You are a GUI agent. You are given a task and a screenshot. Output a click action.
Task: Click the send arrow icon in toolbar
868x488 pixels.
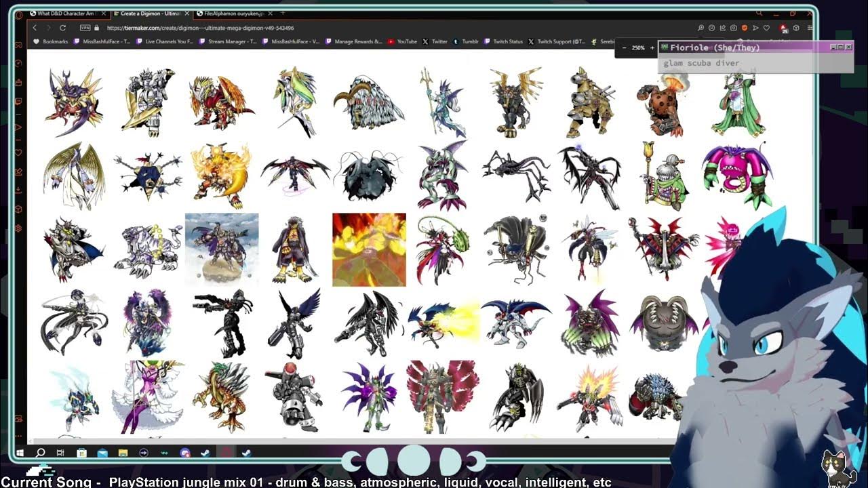(755, 28)
